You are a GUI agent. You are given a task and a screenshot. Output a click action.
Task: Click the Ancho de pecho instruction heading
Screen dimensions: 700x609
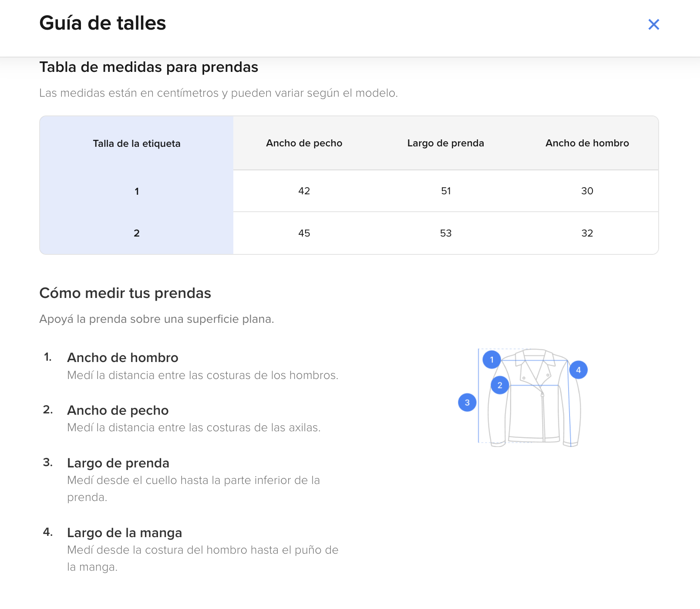click(x=118, y=410)
